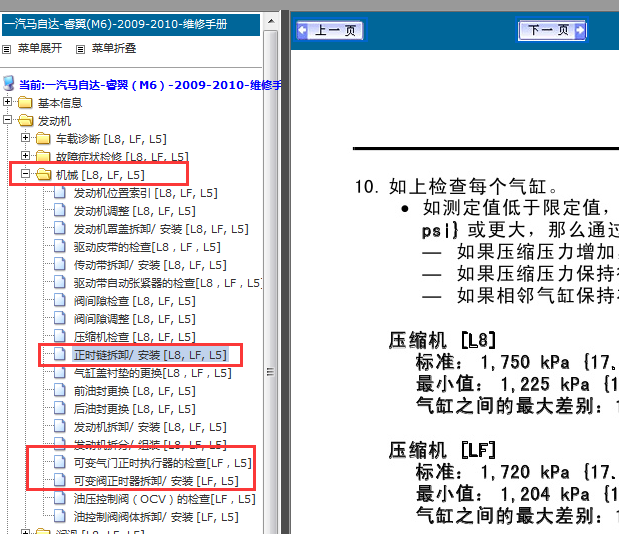Screen dimensions: 619x534
Task: Open 可变气门正时执行器的检查 page
Action: click(x=162, y=463)
